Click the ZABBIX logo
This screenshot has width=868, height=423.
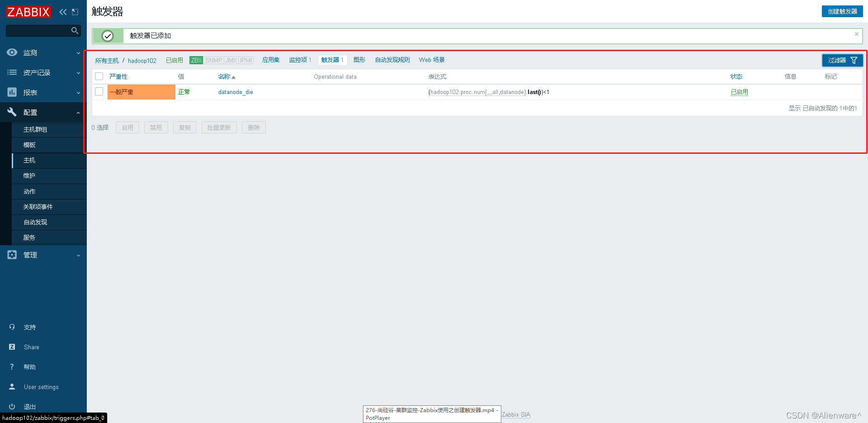[x=28, y=12]
